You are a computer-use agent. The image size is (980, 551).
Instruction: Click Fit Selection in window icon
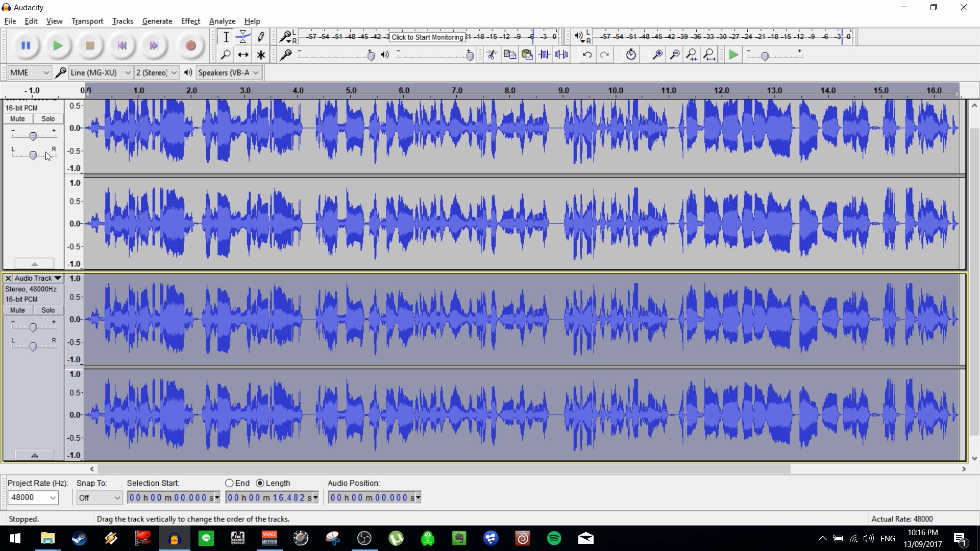[x=692, y=55]
